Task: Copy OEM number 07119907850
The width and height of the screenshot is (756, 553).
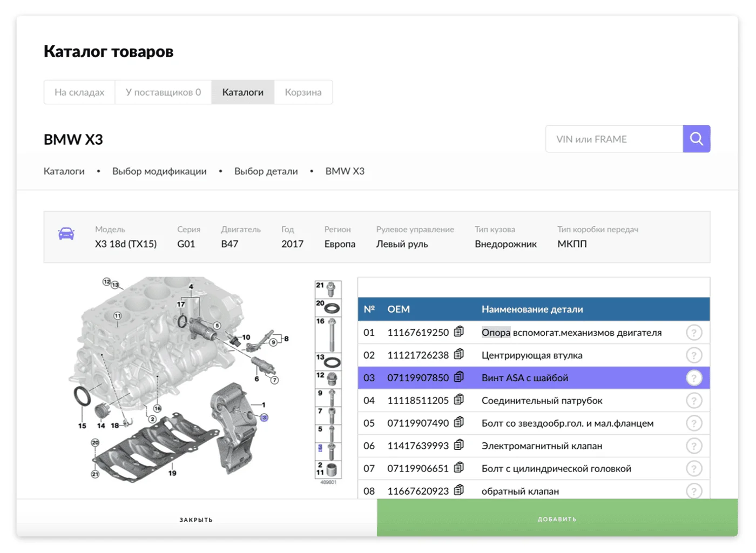Action: pyautogui.click(x=459, y=377)
